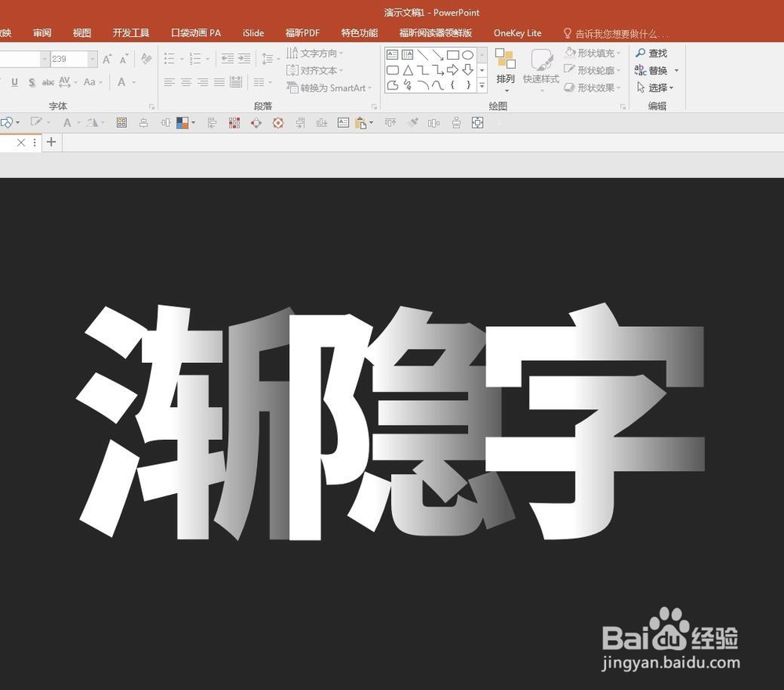Image resolution: width=784 pixels, height=690 pixels.
Task: Open the line spacing options
Action: click(x=270, y=59)
